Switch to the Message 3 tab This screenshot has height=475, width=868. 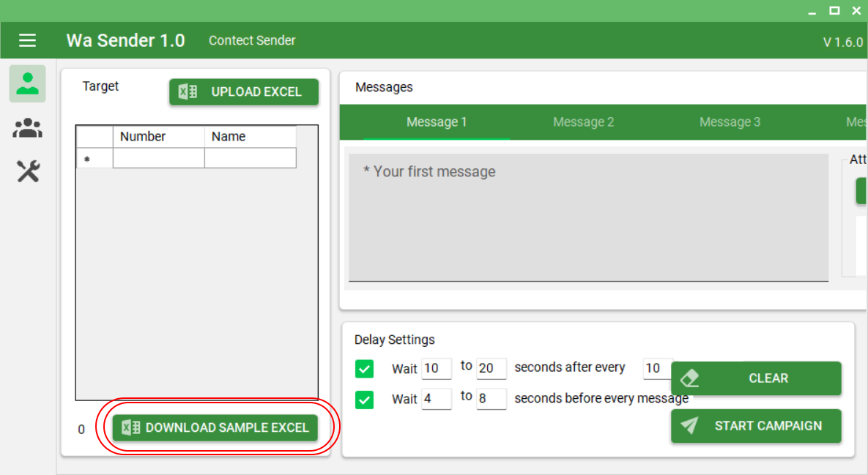[730, 122]
